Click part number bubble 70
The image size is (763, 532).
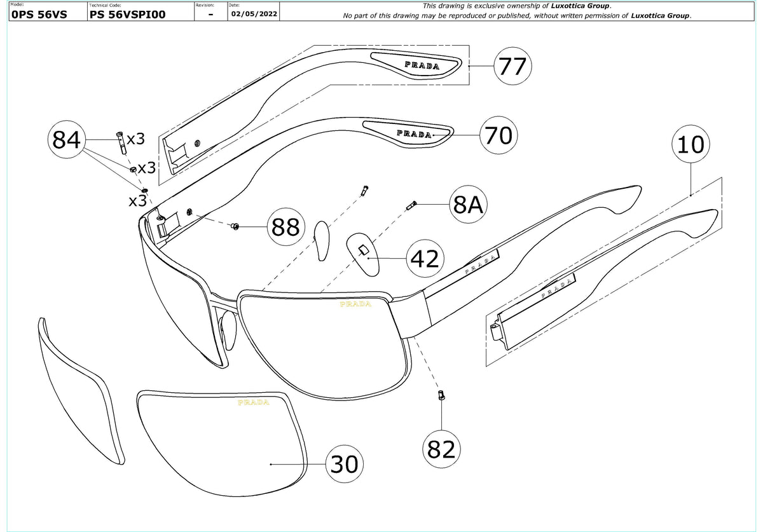pos(499,135)
